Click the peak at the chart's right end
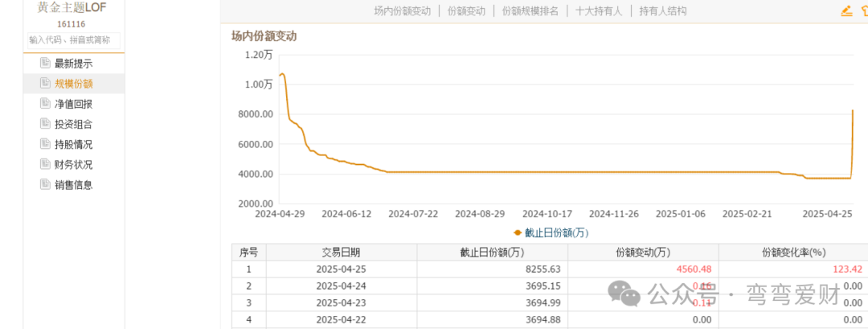The width and height of the screenshot is (868, 329). click(853, 111)
